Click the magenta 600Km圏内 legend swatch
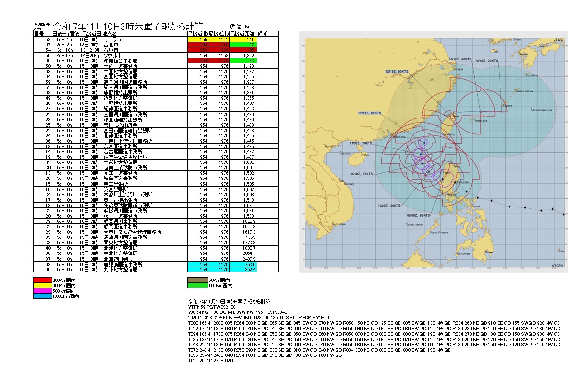The image size is (588, 385). click(43, 291)
